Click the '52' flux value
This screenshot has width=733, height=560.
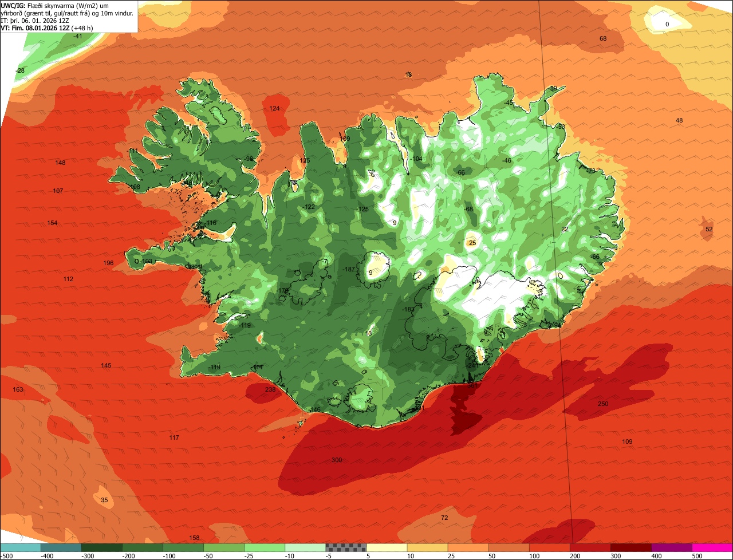click(x=709, y=229)
